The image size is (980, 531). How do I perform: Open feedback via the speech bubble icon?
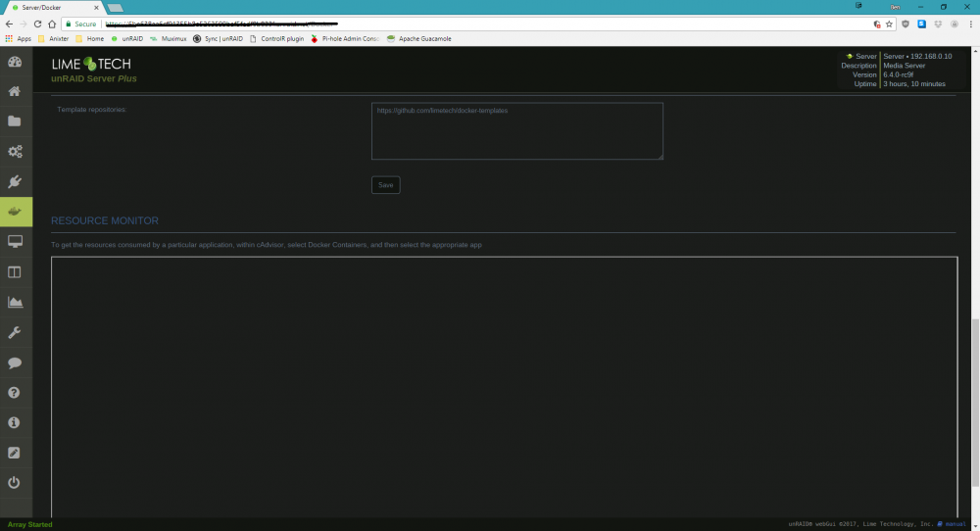15,362
